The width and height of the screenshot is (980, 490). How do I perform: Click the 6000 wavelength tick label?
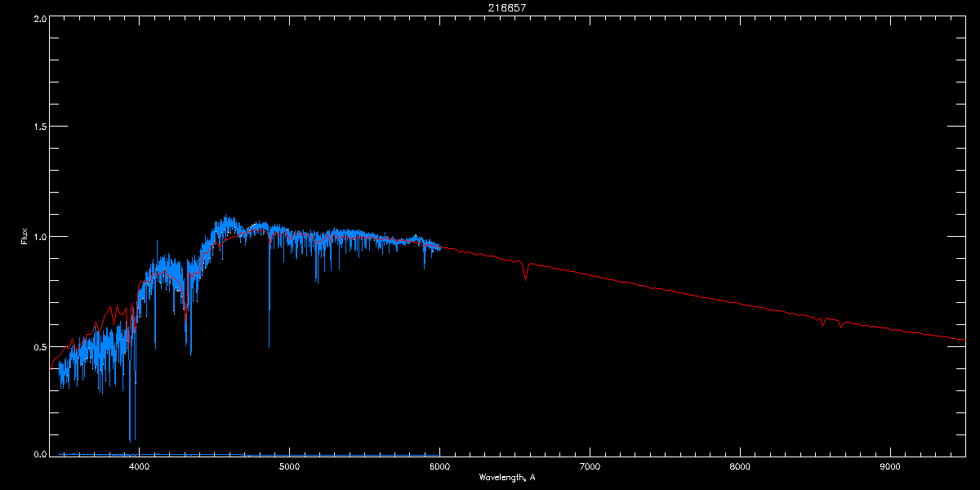[x=439, y=467]
